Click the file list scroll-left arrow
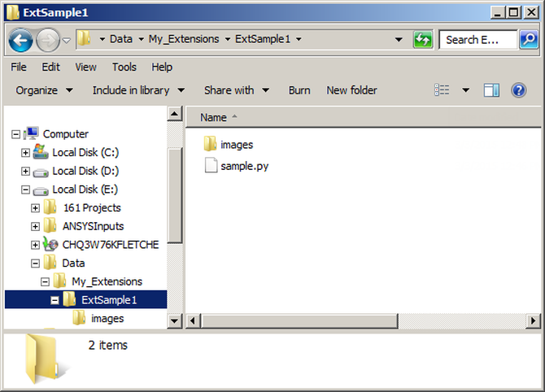This screenshot has width=545, height=392. (193, 320)
